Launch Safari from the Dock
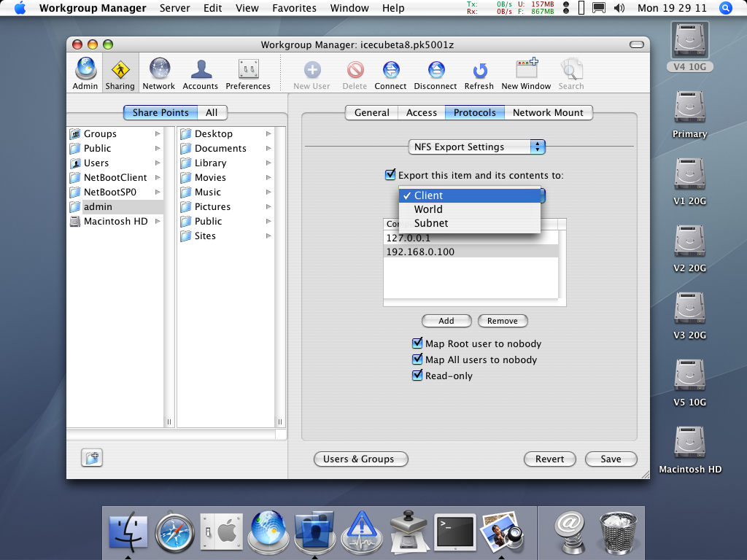The height and width of the screenshot is (560, 747). tap(175, 533)
